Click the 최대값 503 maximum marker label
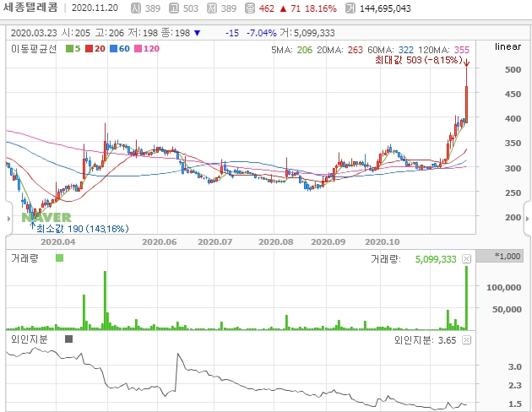 point(418,60)
